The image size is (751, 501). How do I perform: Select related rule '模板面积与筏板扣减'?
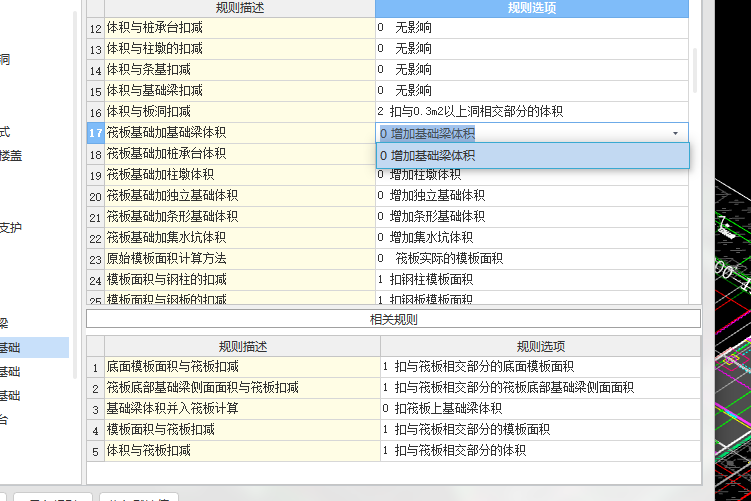pyautogui.click(x=242, y=430)
